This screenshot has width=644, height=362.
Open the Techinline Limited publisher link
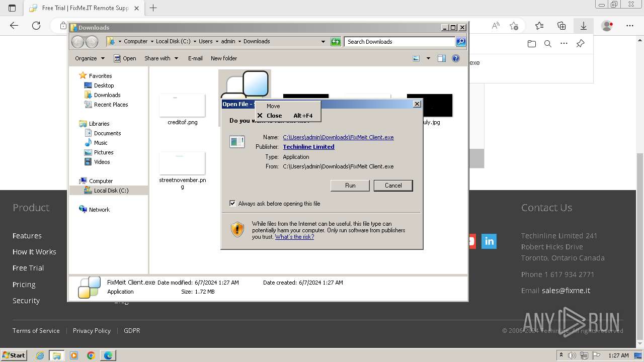pyautogui.click(x=308, y=147)
